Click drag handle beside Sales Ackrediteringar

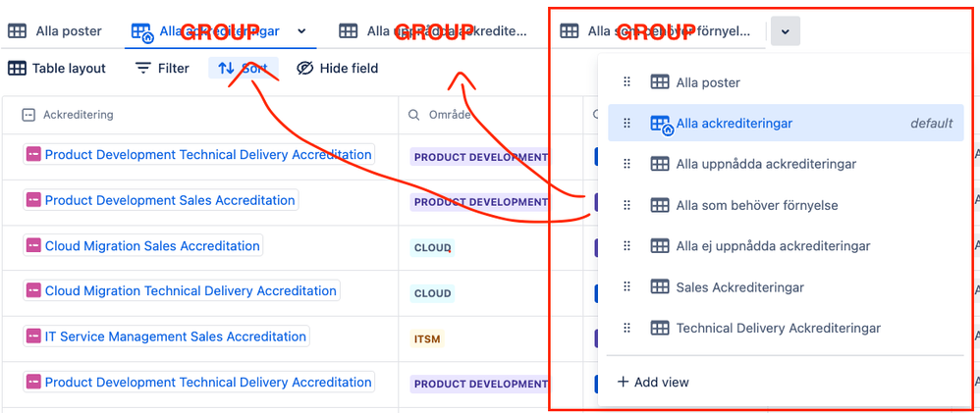pyautogui.click(x=626, y=287)
